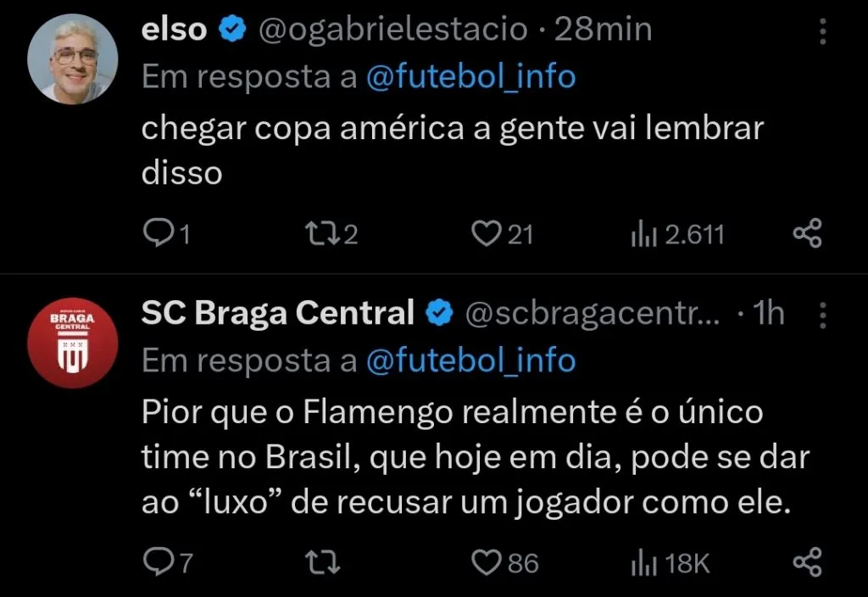The height and width of the screenshot is (597, 868).
Task: Click the Braga Central club logo avatar
Action: [72, 343]
